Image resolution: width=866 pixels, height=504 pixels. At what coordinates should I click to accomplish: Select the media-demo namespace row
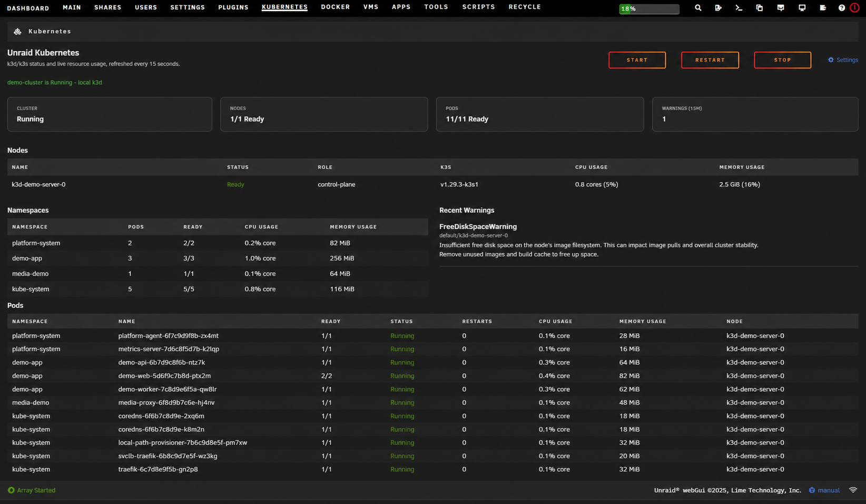click(218, 274)
